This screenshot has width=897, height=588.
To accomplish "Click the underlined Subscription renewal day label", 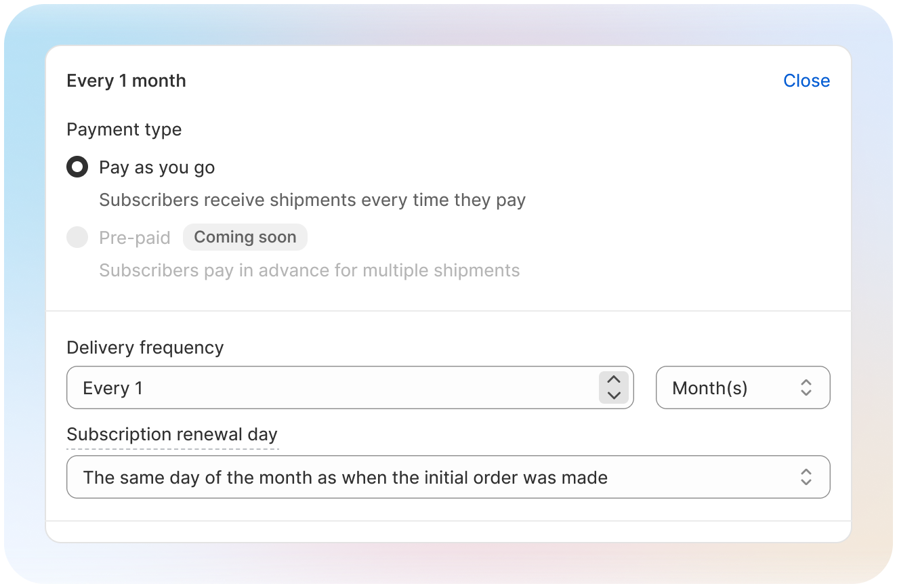I will coord(172,434).
